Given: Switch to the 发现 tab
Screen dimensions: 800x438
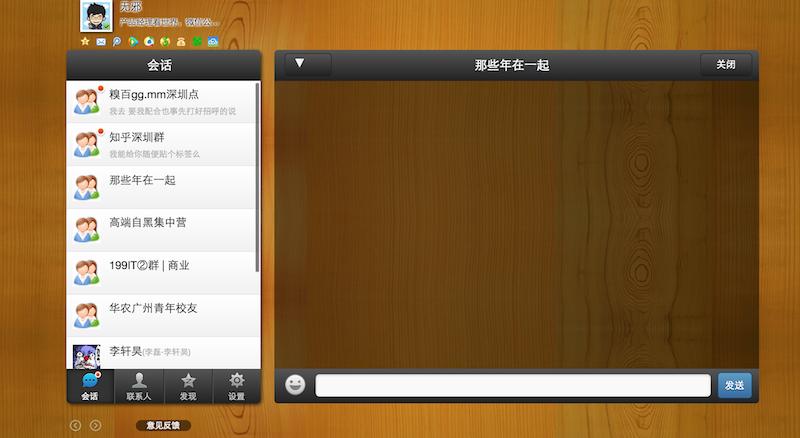Looking at the screenshot, I should [x=188, y=386].
